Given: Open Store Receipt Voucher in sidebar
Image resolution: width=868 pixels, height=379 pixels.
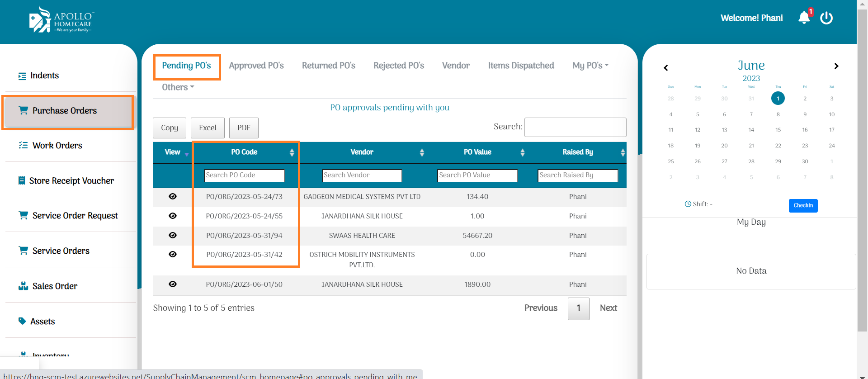Looking at the screenshot, I should tap(71, 181).
